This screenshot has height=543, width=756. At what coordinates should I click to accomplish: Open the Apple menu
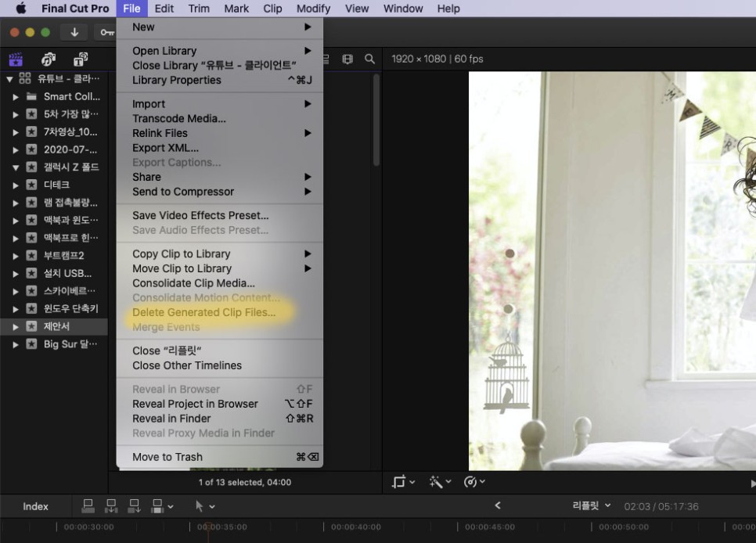click(x=20, y=8)
